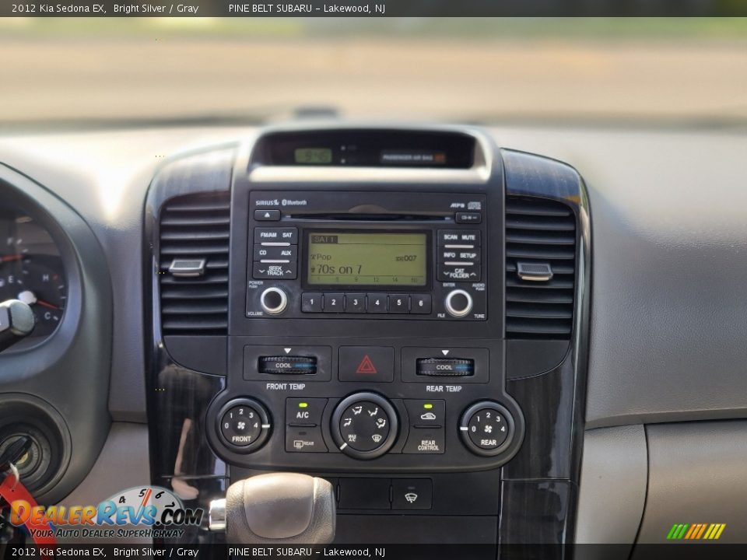Mute audio with MUTE button

click(468, 237)
